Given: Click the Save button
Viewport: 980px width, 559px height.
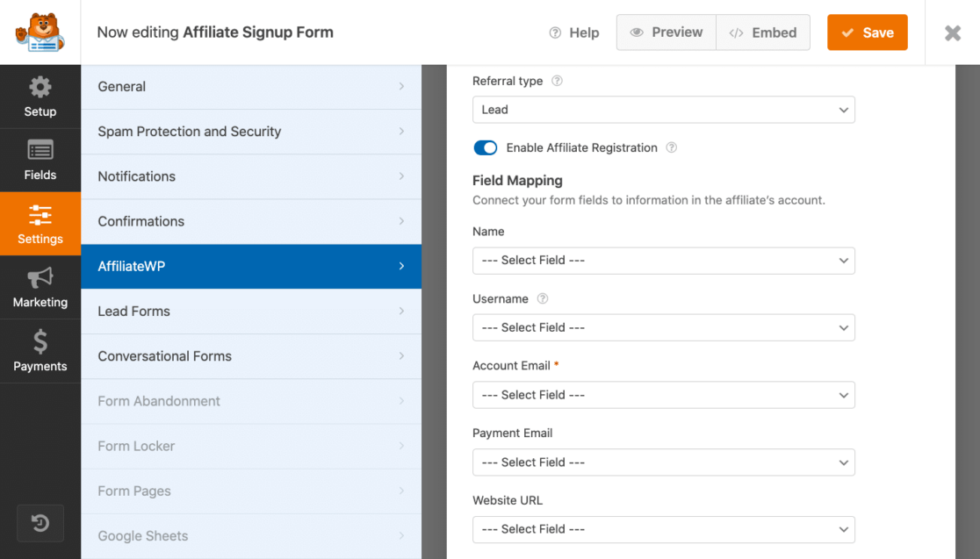Looking at the screenshot, I should pyautogui.click(x=867, y=32).
